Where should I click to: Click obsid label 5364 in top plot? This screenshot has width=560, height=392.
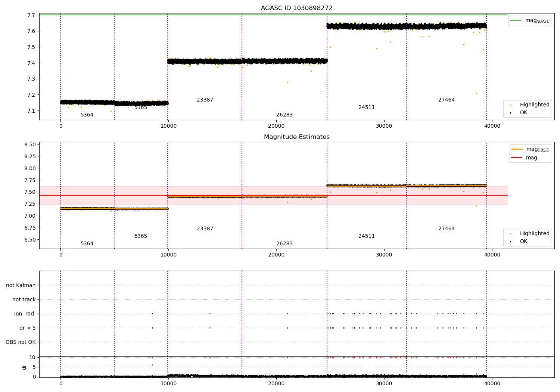pyautogui.click(x=87, y=115)
